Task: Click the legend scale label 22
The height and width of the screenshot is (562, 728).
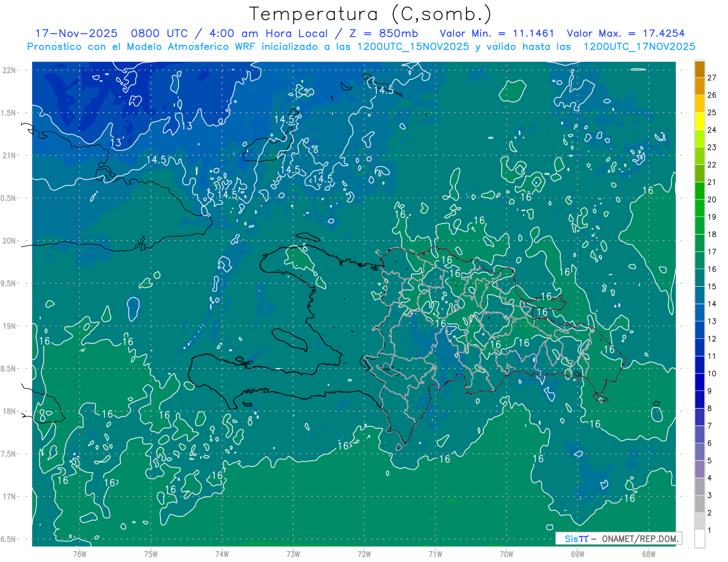Action: (712, 164)
